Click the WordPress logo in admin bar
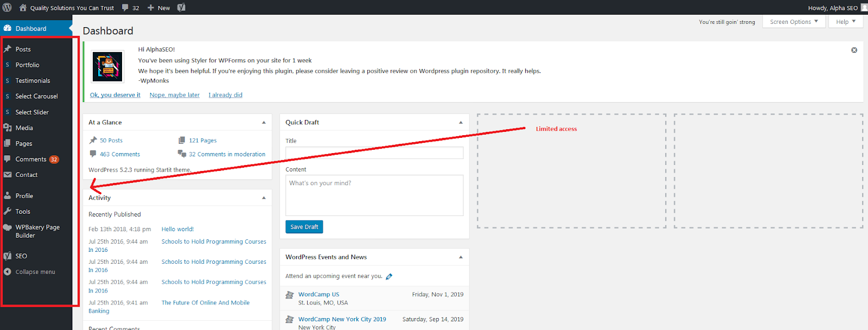Image resolution: width=868 pixels, height=330 pixels. tap(7, 8)
